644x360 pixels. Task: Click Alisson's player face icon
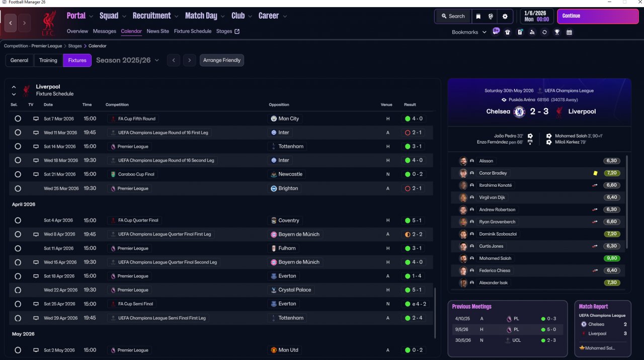pos(463,161)
